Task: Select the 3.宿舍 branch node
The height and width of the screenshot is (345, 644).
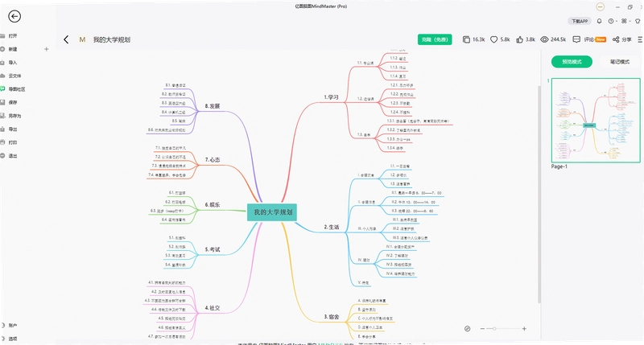Action: 331,317
